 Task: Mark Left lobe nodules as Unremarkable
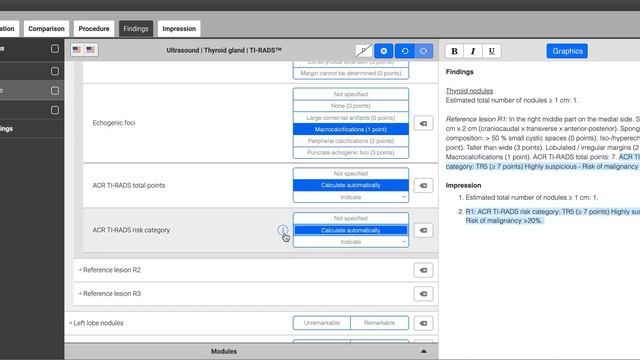pos(322,323)
